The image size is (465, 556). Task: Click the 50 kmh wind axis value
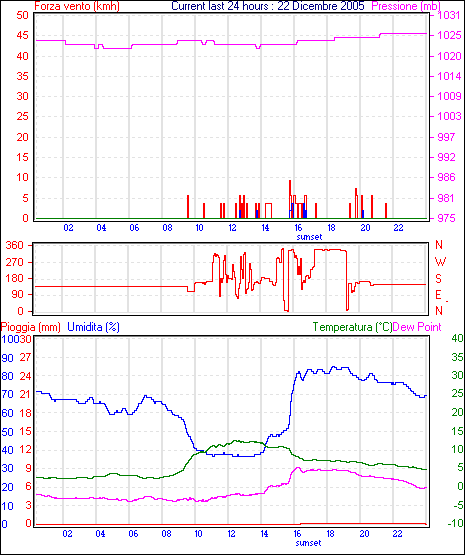(22, 15)
